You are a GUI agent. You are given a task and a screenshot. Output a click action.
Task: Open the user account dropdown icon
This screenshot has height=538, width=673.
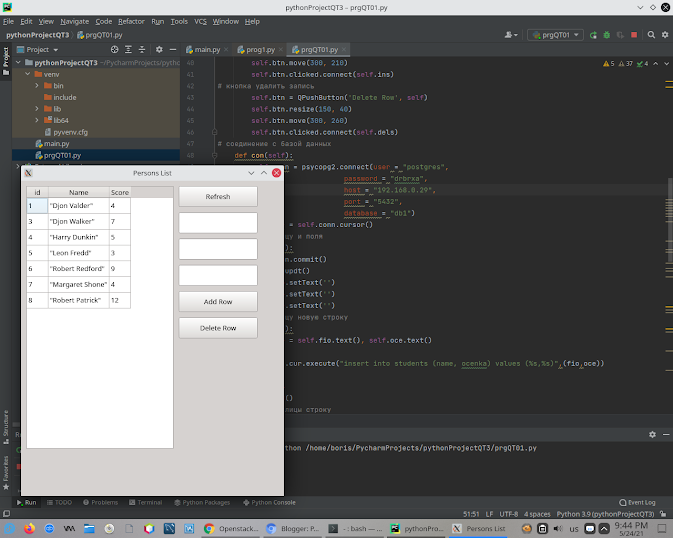[x=511, y=35]
